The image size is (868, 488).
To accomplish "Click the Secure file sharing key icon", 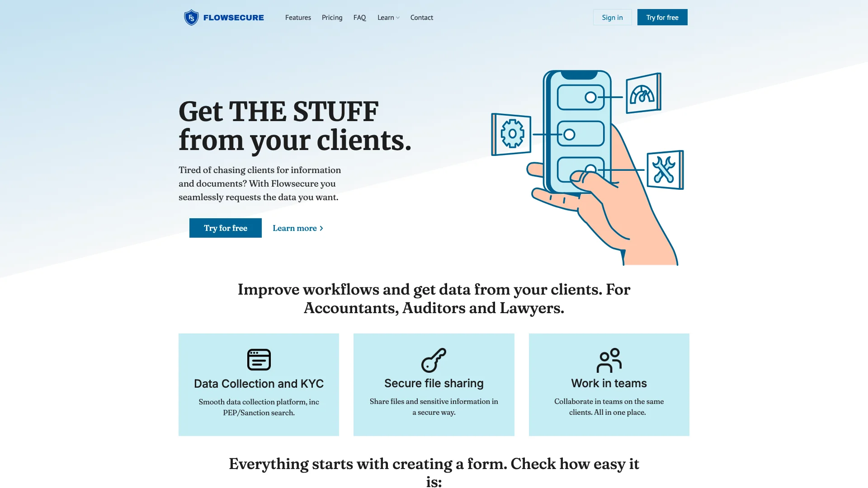I will [434, 360].
